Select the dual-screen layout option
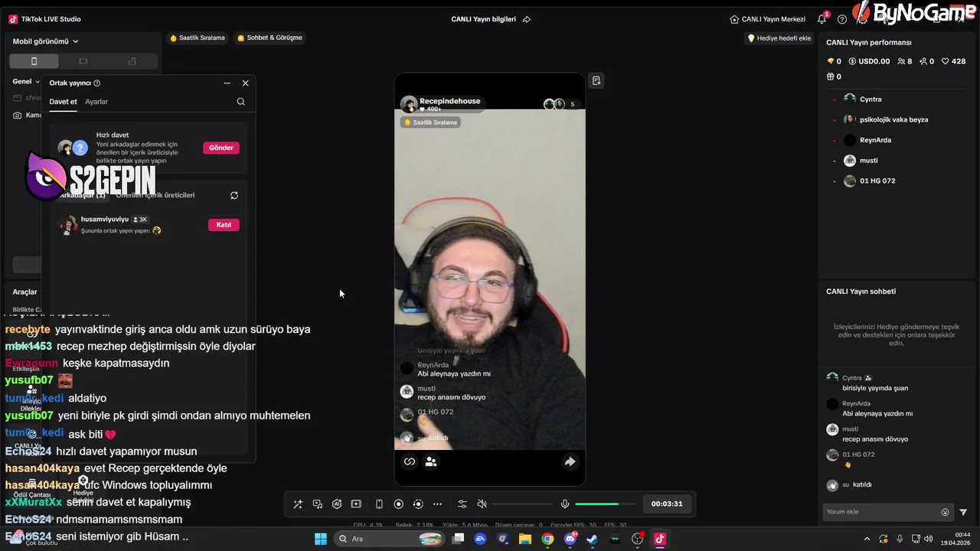The image size is (980, 551). coord(132,61)
